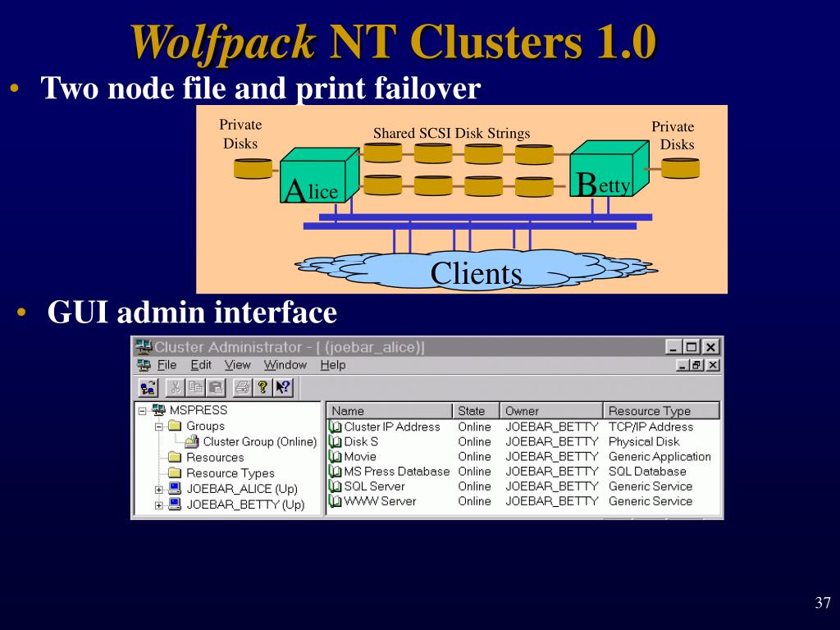Viewport: 840px width, 630px height.
Task: Expand the JOEBAR_ALICE node
Action: click(158, 490)
